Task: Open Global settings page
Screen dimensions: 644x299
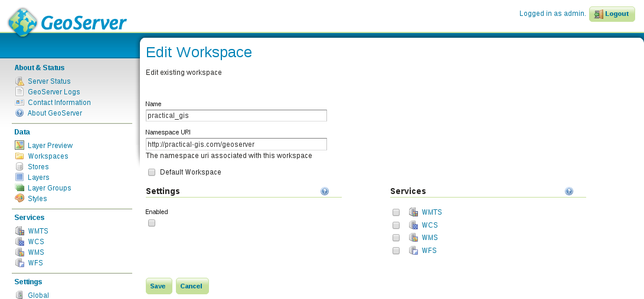Action: click(x=38, y=295)
